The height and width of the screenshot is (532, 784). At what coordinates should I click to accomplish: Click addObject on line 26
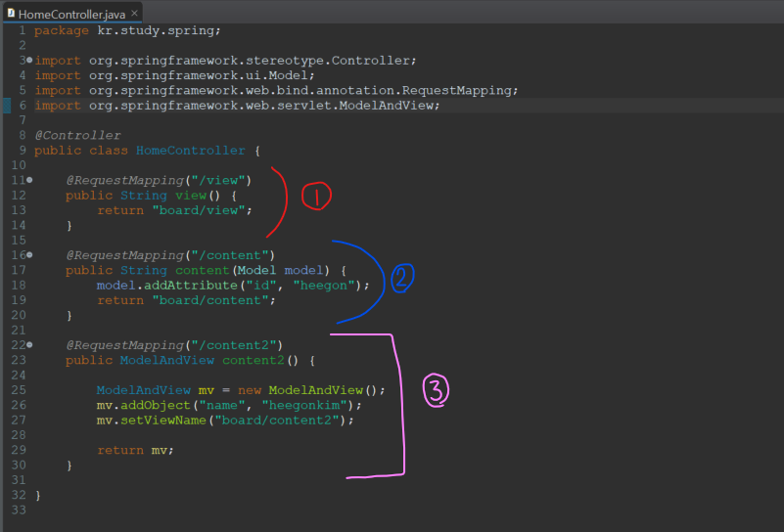coord(156,405)
